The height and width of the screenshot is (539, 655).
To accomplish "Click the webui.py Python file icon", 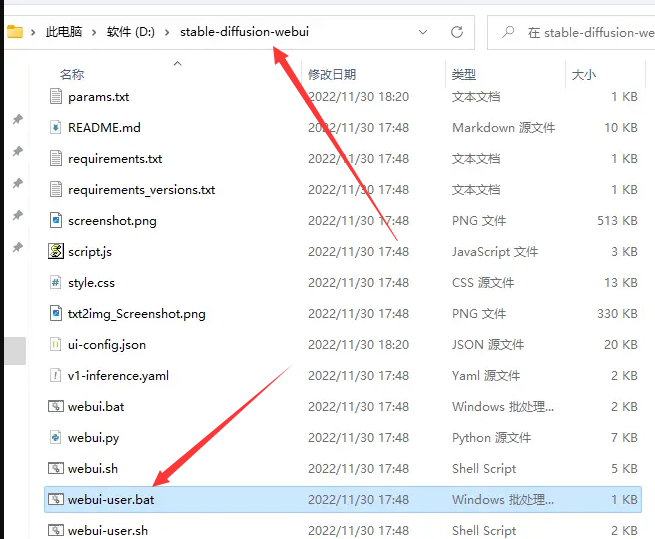I will [x=56, y=437].
